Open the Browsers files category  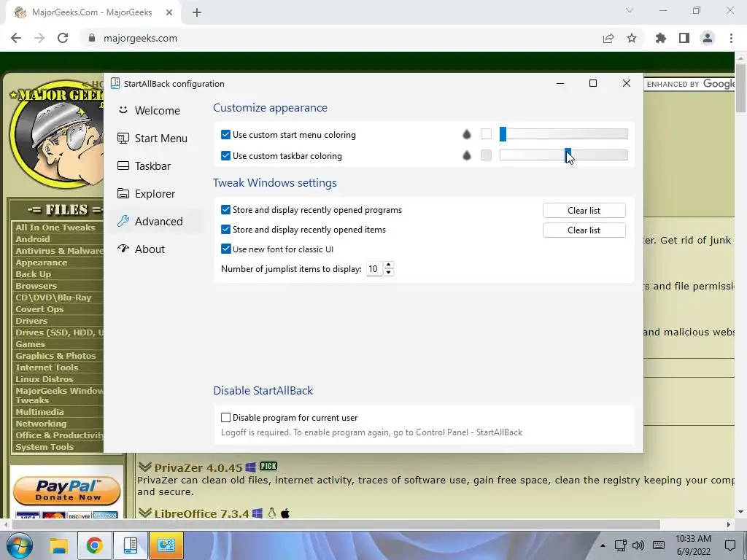pos(36,286)
